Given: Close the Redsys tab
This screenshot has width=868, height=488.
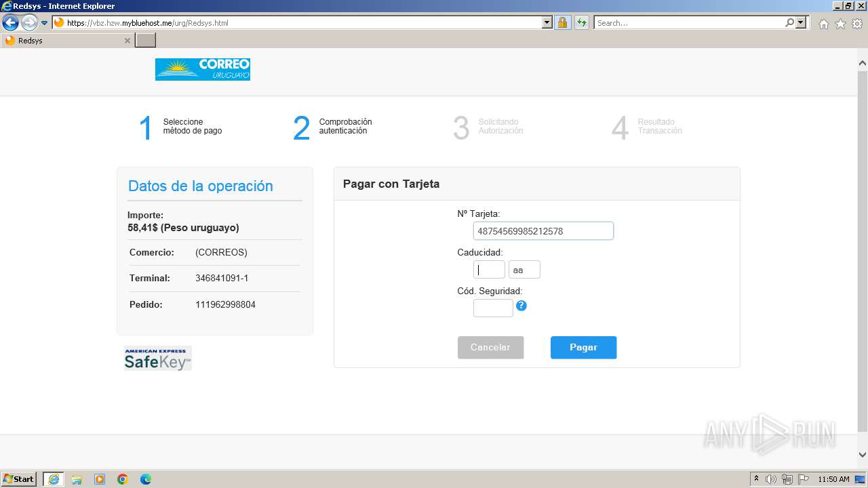Looking at the screenshot, I should [x=127, y=41].
